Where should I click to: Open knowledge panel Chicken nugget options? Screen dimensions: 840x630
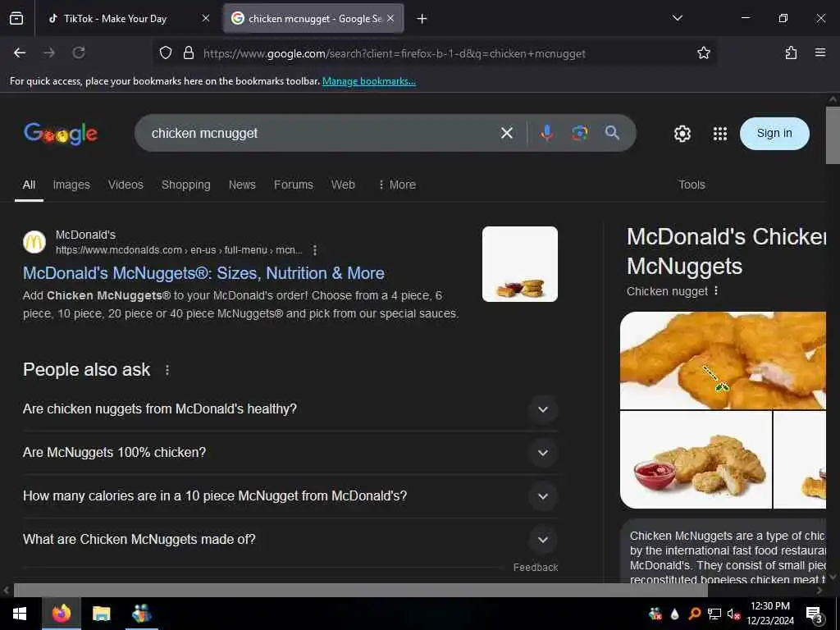coord(716,291)
